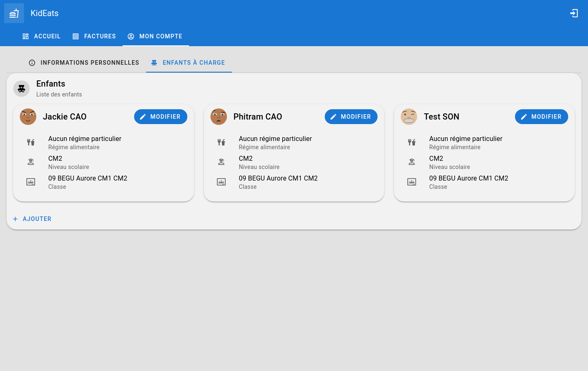Screen dimensions: 588x371
Task: Modify Jackie CAO's profile
Action: pyautogui.click(x=161, y=117)
